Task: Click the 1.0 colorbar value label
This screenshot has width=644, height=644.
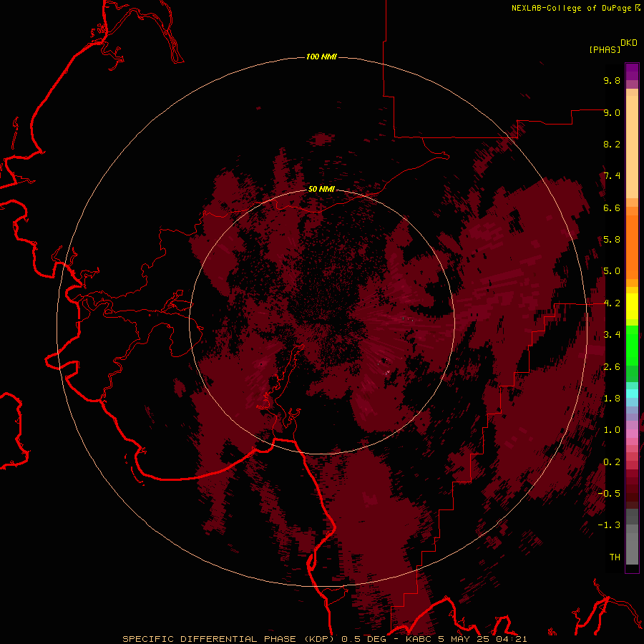Action: [612, 430]
